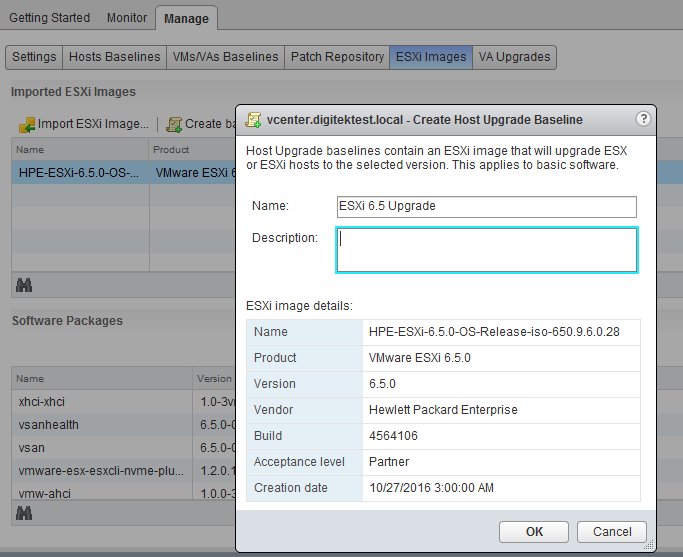Open the VA Upgrades sub-tab

click(x=514, y=57)
